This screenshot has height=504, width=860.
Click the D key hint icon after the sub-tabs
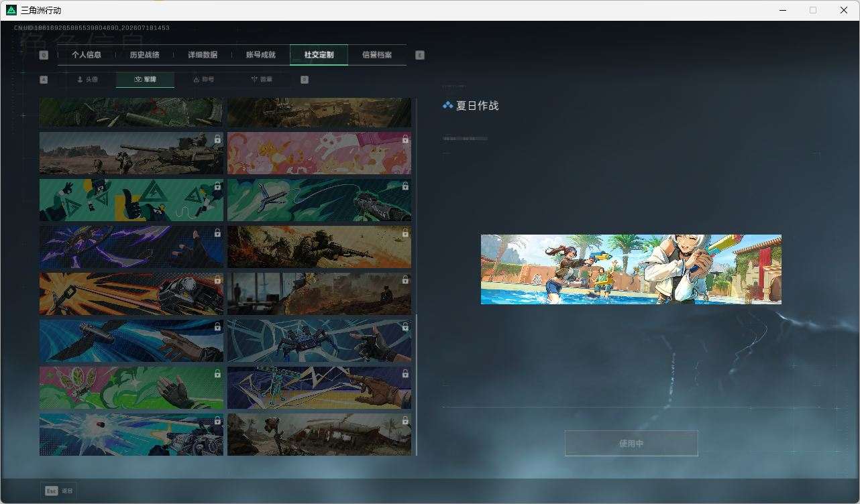(x=305, y=80)
